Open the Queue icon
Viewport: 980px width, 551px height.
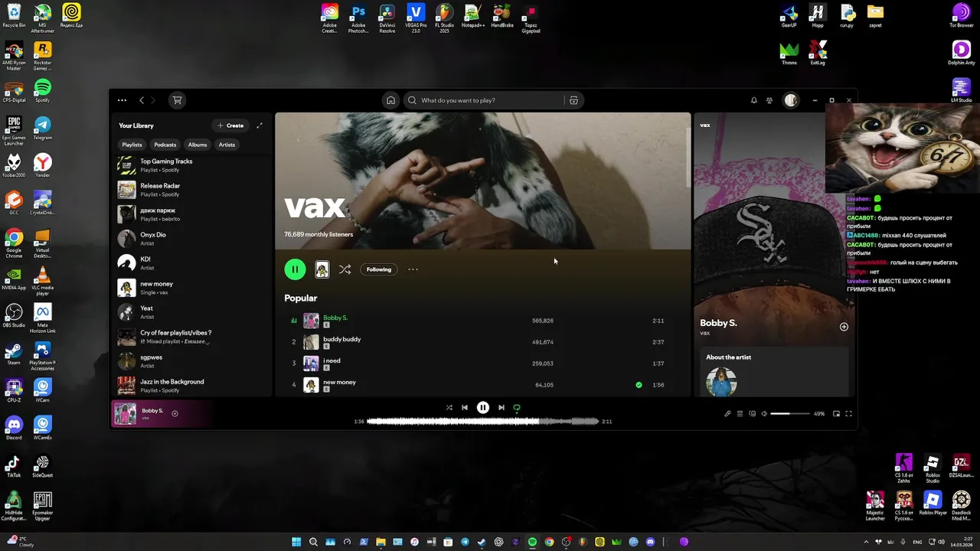pos(740,414)
